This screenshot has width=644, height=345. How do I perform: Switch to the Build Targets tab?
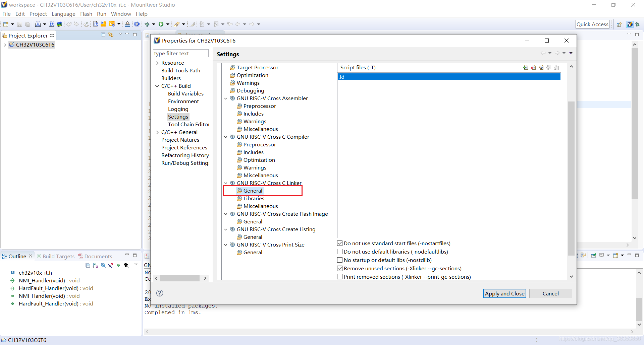coord(56,256)
